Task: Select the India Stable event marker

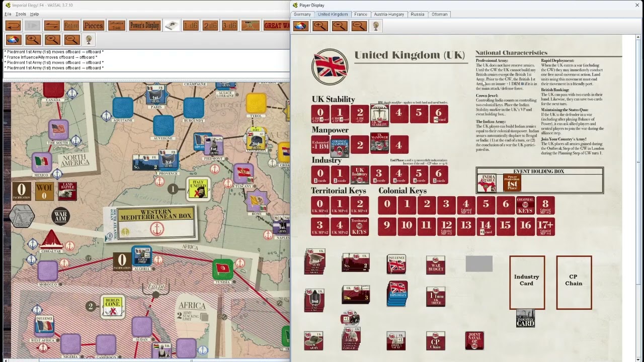Action: [487, 183]
